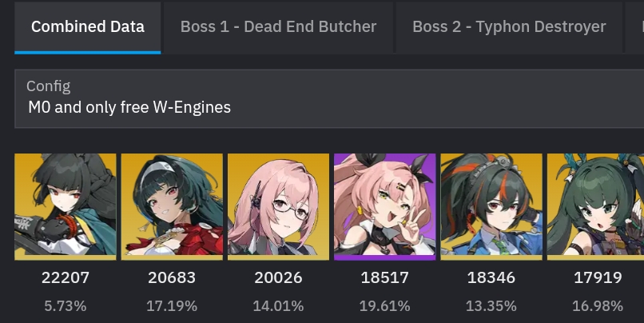Choose the pink-haired character wearing glasses
Viewport: 644px width, 323px height.
tap(279, 207)
